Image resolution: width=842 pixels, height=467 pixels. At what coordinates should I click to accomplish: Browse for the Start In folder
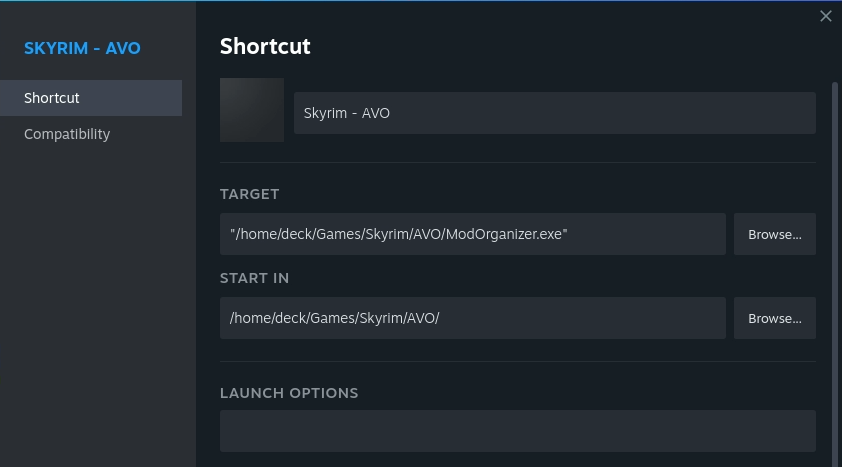coord(775,318)
